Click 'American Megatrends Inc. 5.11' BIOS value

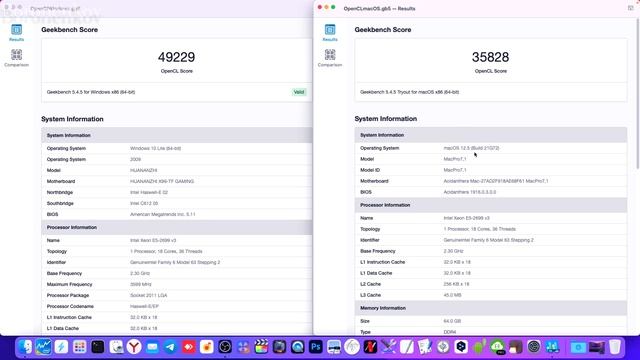coord(162,214)
